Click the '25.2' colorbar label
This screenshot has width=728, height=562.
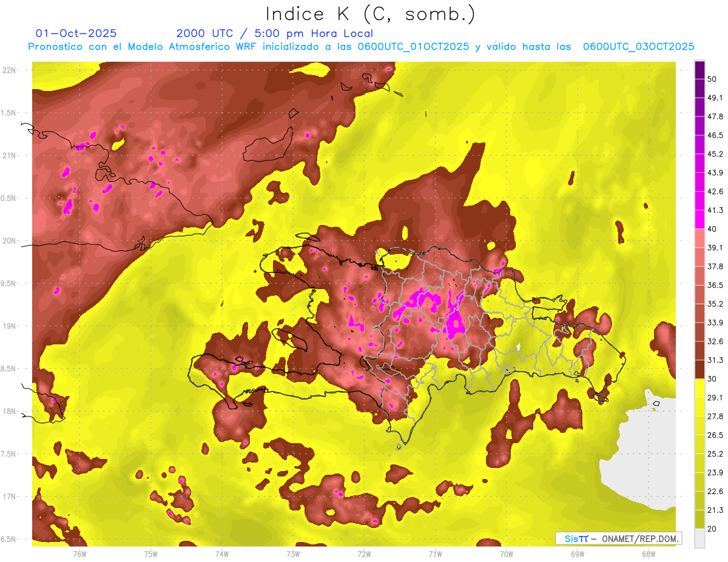[715, 453]
